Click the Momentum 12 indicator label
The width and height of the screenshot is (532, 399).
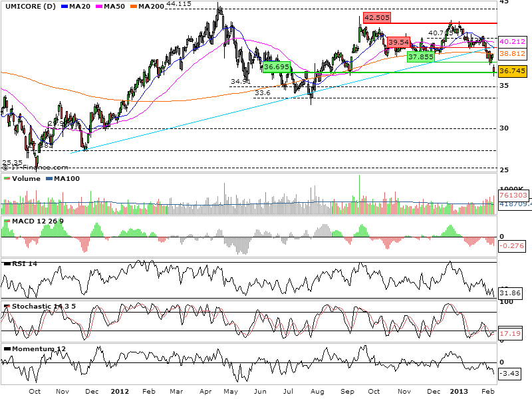[x=39, y=348]
